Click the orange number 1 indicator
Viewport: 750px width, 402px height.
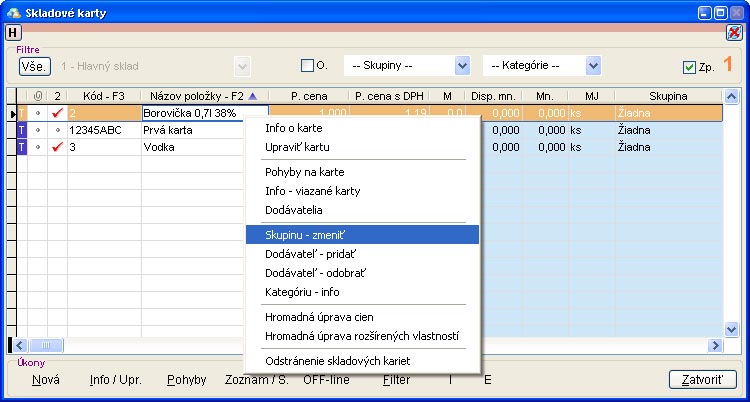coord(728,65)
